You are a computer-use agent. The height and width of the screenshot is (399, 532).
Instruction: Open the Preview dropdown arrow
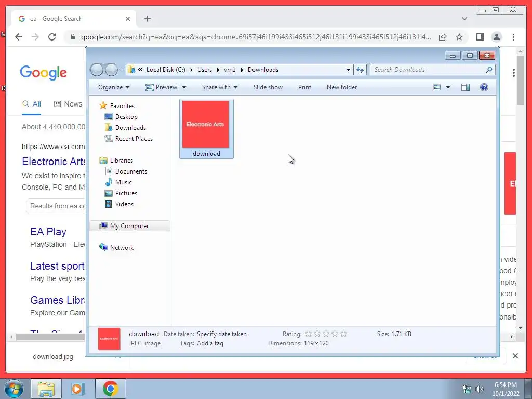tap(184, 87)
